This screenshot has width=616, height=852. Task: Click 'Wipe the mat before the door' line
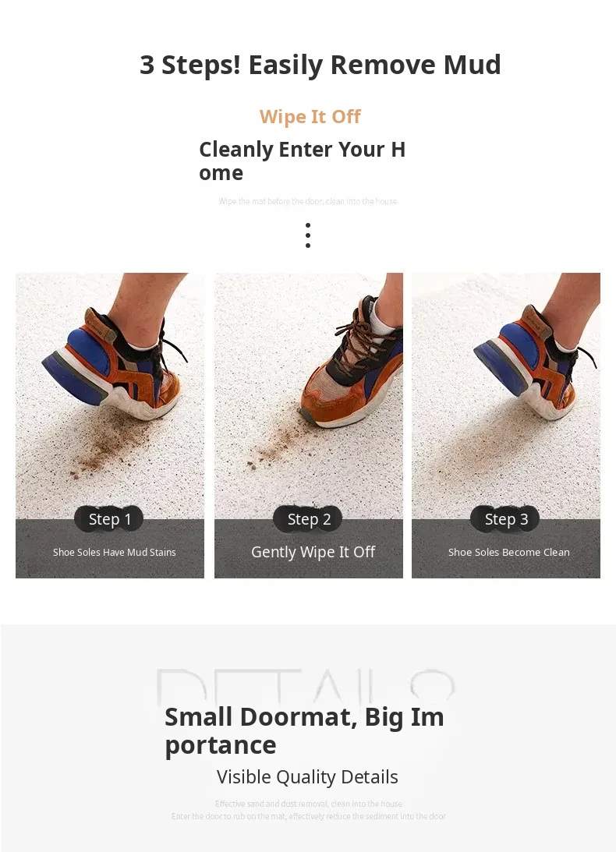click(x=308, y=201)
